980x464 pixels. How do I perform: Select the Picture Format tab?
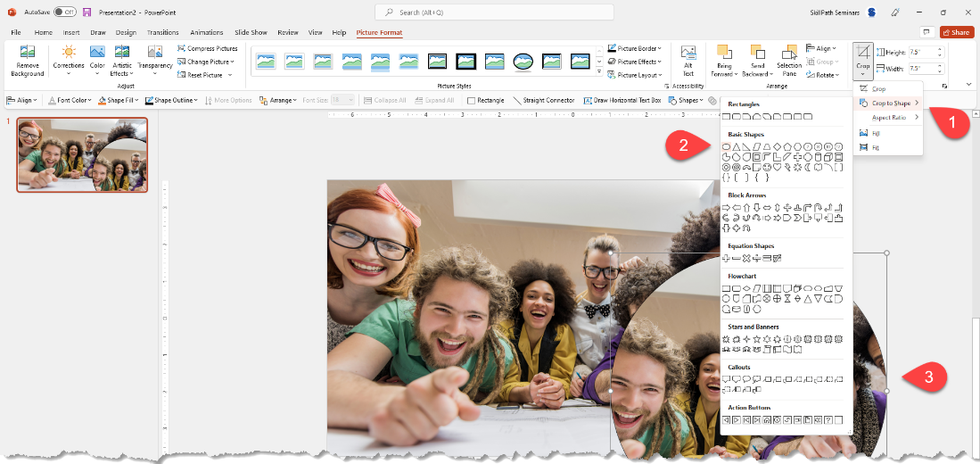point(379,32)
